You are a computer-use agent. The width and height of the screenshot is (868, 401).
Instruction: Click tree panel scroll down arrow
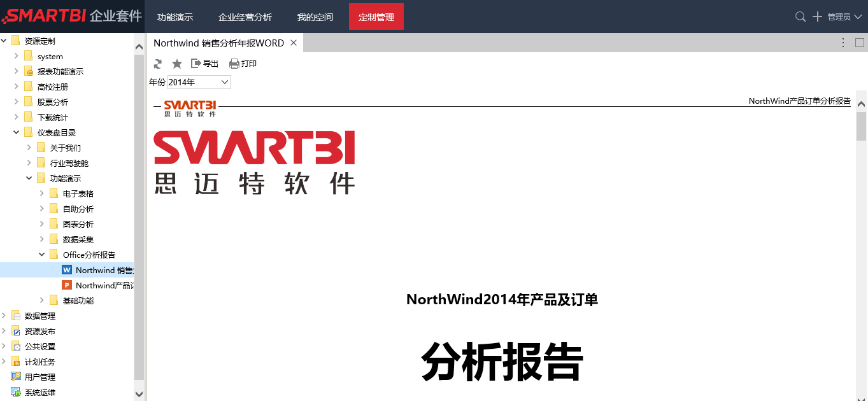point(139,395)
